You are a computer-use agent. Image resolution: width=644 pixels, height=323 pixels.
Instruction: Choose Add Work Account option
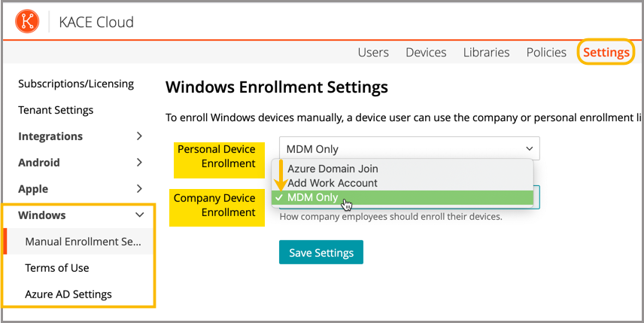(333, 183)
